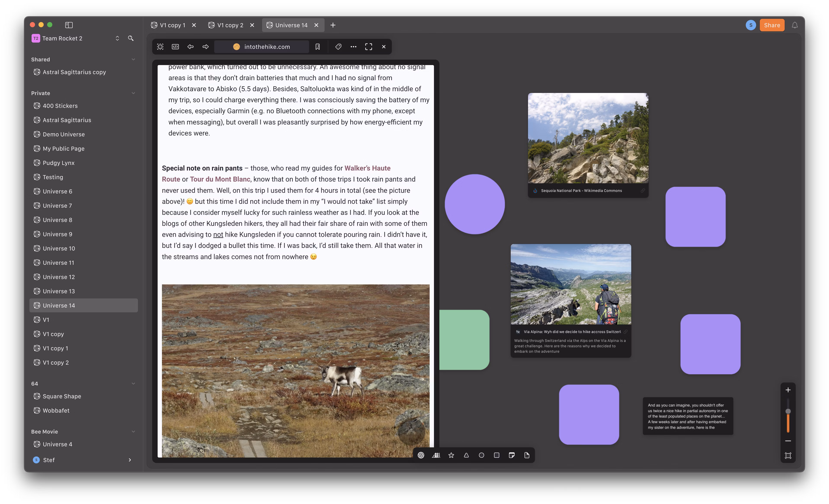The width and height of the screenshot is (829, 504).
Task: Collapse the Bee Movie section
Action: tap(133, 432)
